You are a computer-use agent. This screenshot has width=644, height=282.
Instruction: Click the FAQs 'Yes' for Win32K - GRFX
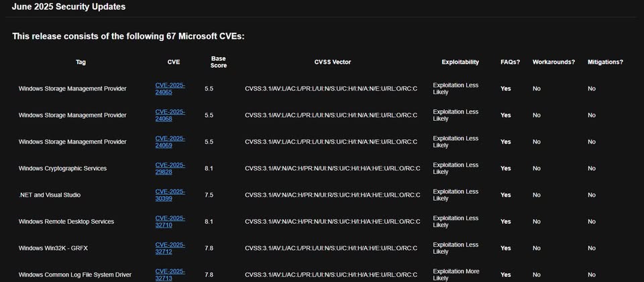(x=506, y=248)
